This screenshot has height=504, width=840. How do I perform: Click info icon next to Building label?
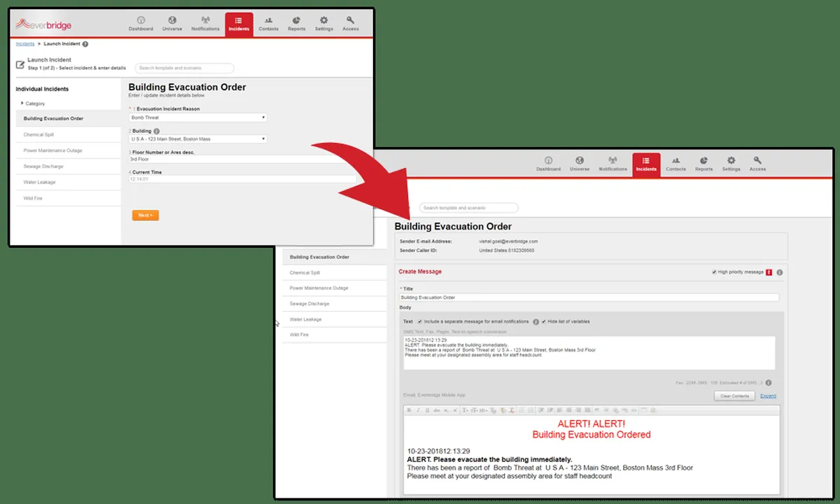156,131
